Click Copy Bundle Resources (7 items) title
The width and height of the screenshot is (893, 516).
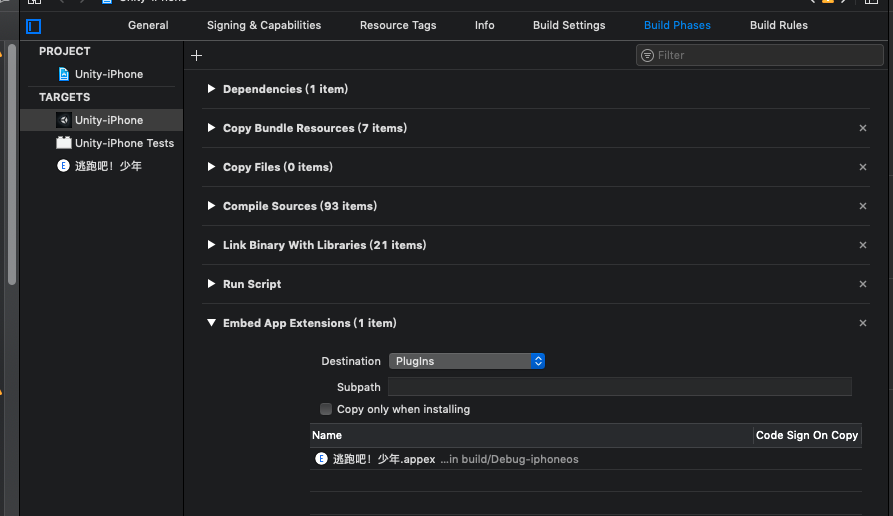[x=315, y=128]
